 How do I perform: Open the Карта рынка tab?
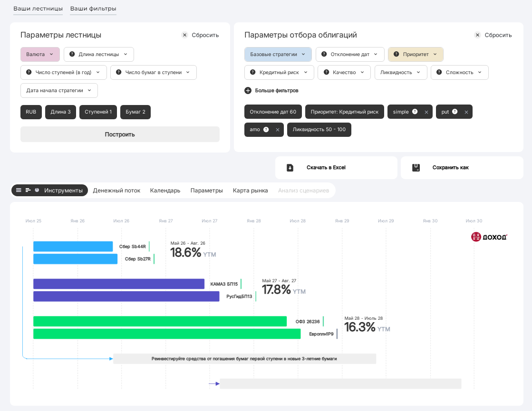point(250,191)
